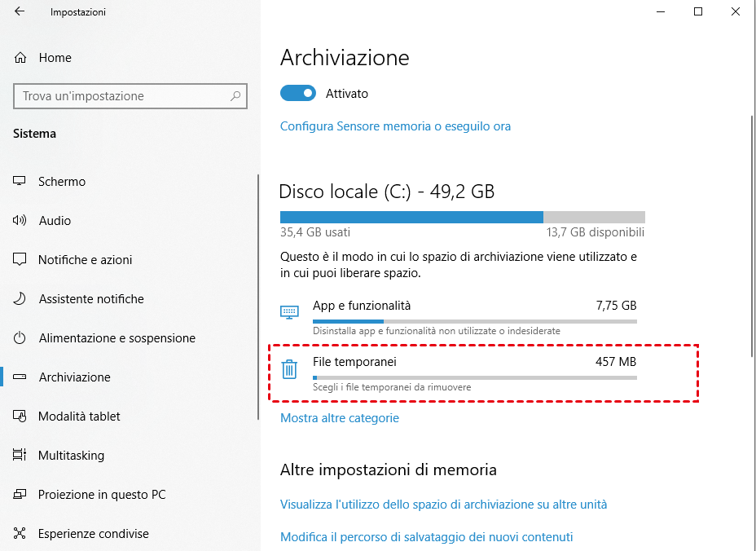Viewport: 756px width, 551px height.
Task: Open Multitasking settings
Action: point(71,456)
